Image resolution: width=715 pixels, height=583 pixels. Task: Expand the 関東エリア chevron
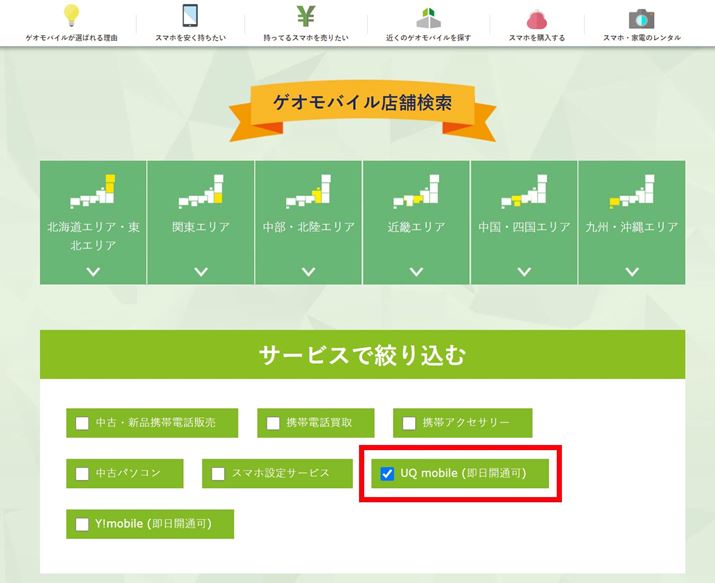click(x=201, y=272)
